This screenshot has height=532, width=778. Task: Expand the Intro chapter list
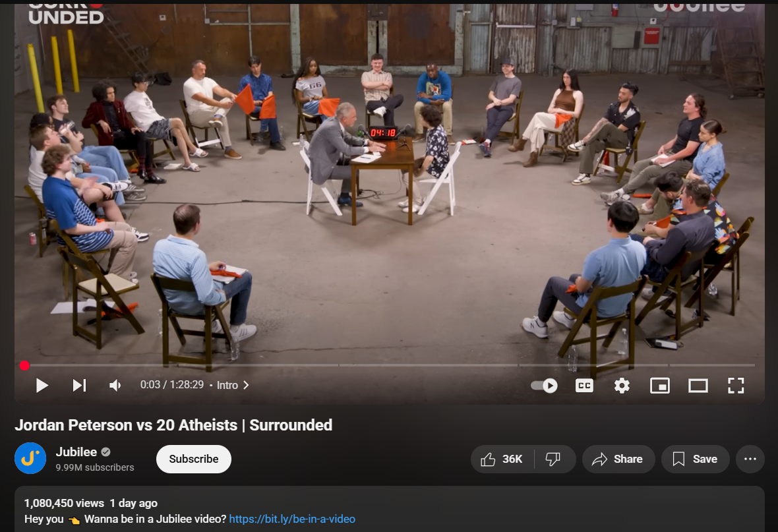tap(233, 385)
